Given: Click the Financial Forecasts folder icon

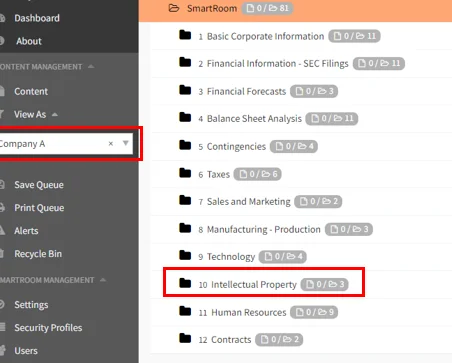Looking at the screenshot, I should [185, 90].
